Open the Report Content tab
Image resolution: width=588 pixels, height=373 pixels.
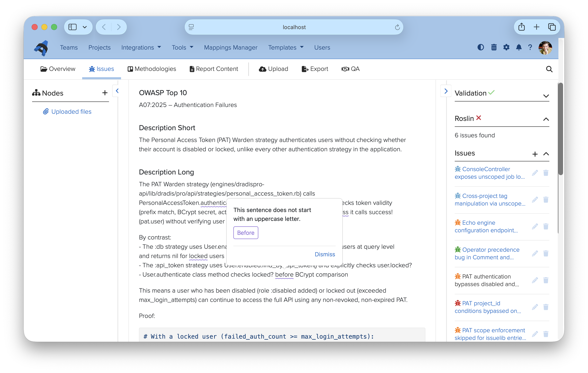214,69
